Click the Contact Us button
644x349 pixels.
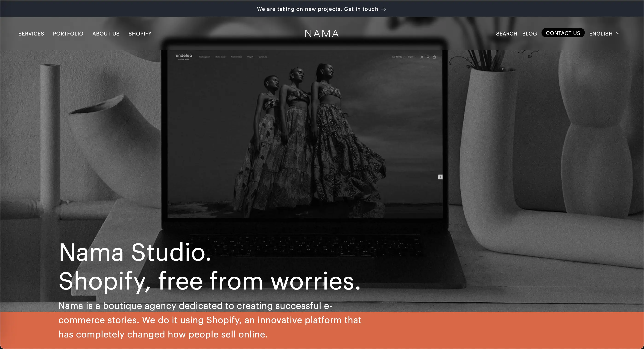(563, 33)
